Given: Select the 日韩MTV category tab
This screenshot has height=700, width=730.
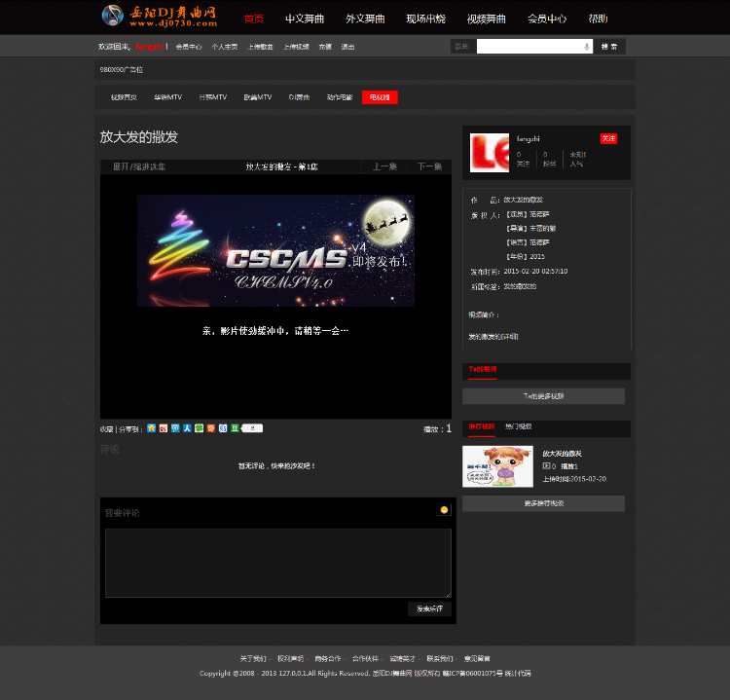Looking at the screenshot, I should tap(213, 97).
